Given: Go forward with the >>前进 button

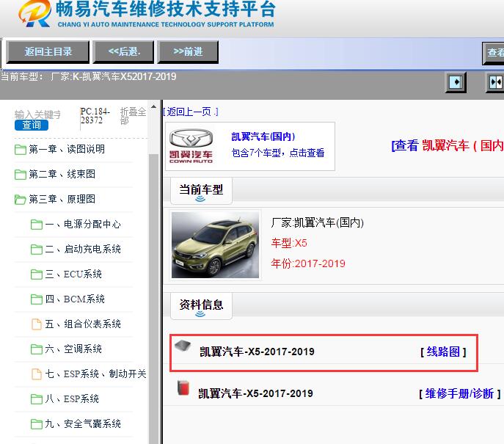Looking at the screenshot, I should tap(188, 51).
